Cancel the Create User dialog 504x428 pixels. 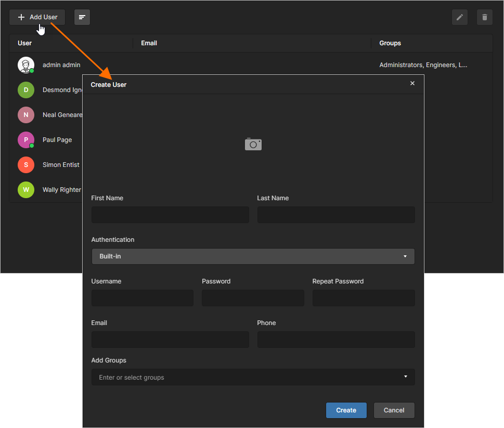pyautogui.click(x=394, y=410)
